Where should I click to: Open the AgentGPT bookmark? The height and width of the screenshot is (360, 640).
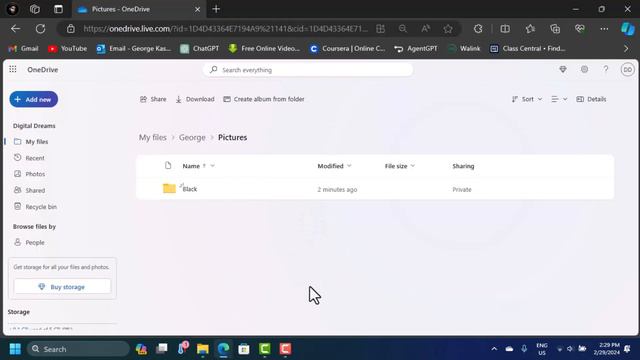pyautogui.click(x=416, y=49)
